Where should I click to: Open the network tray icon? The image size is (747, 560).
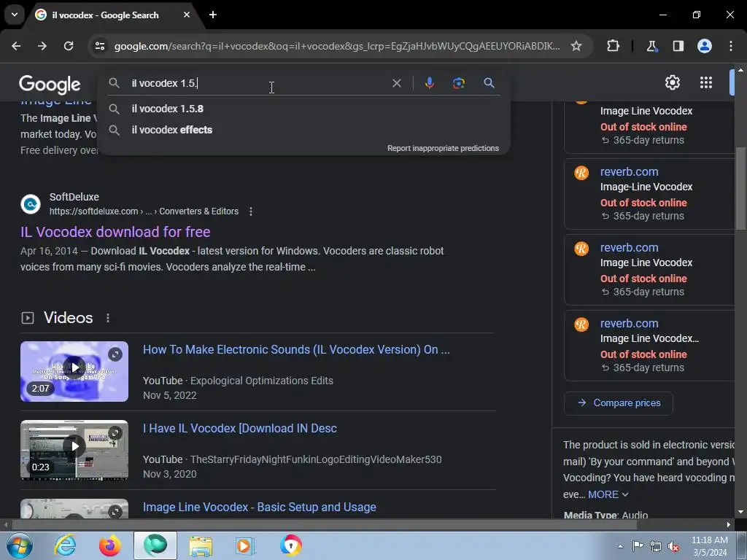[656, 546]
